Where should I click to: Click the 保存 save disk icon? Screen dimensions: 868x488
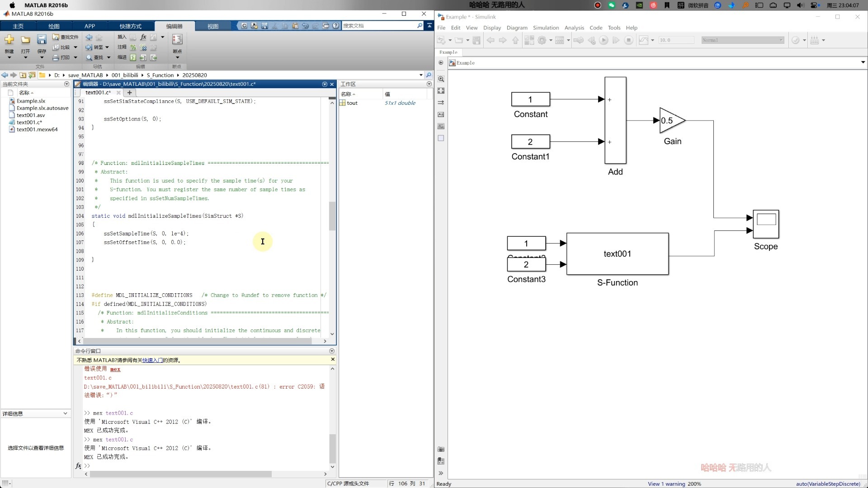pyautogui.click(x=42, y=40)
